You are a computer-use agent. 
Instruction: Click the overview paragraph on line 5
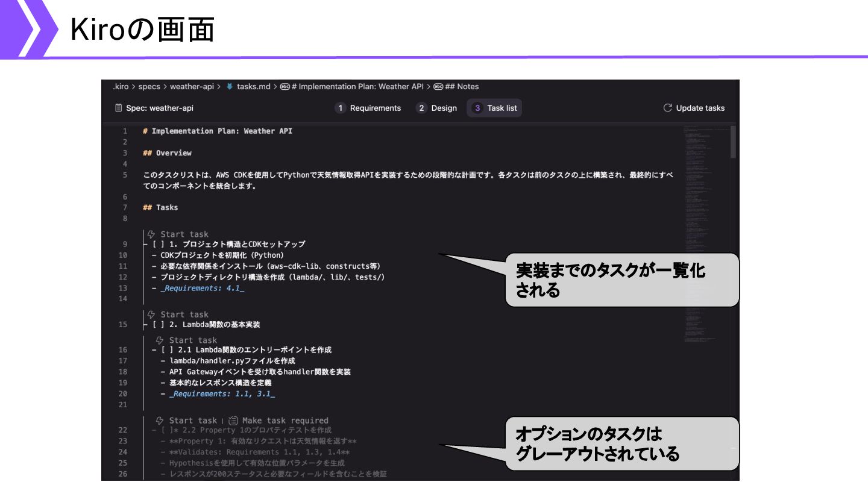[x=408, y=180]
